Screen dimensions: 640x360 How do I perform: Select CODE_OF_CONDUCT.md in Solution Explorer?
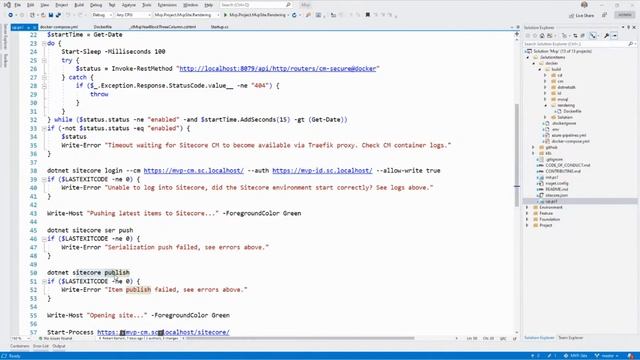(568, 165)
